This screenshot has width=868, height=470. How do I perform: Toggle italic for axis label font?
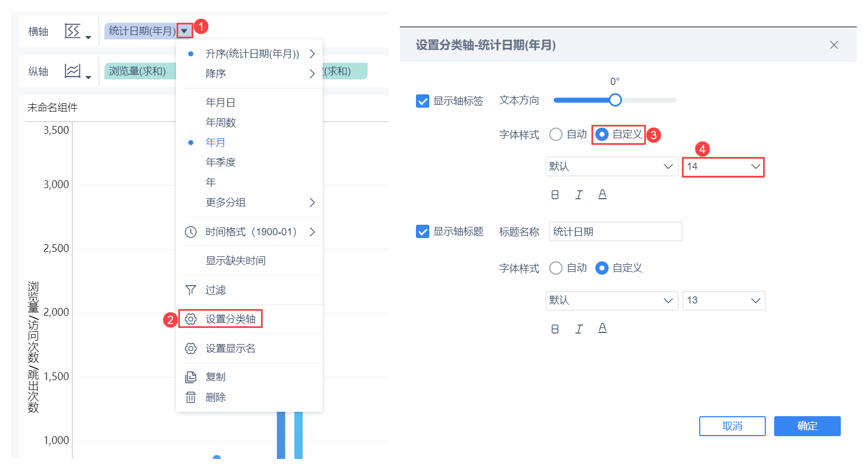pyautogui.click(x=579, y=195)
